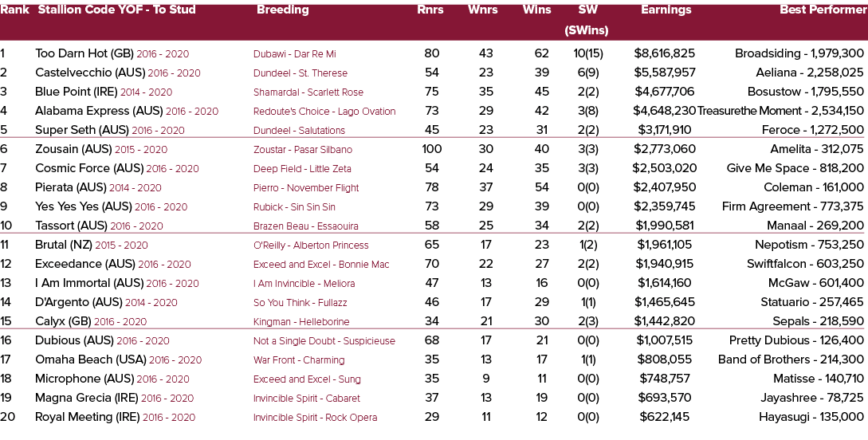Click breeding So You Think - Fullazz
This screenshot has width=868, height=440.
pos(300,303)
